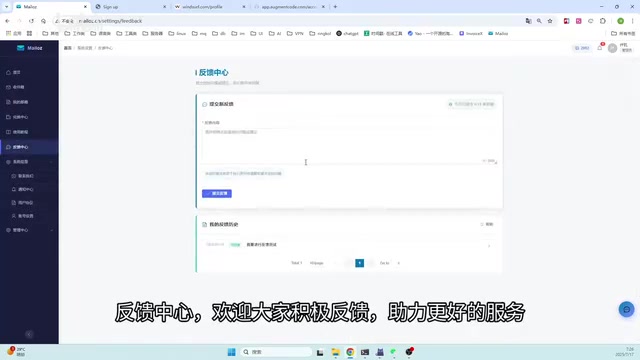The width and height of the screenshot is (640, 360).
Task: Open the all bookmarks folder at right
Action: 623,33
